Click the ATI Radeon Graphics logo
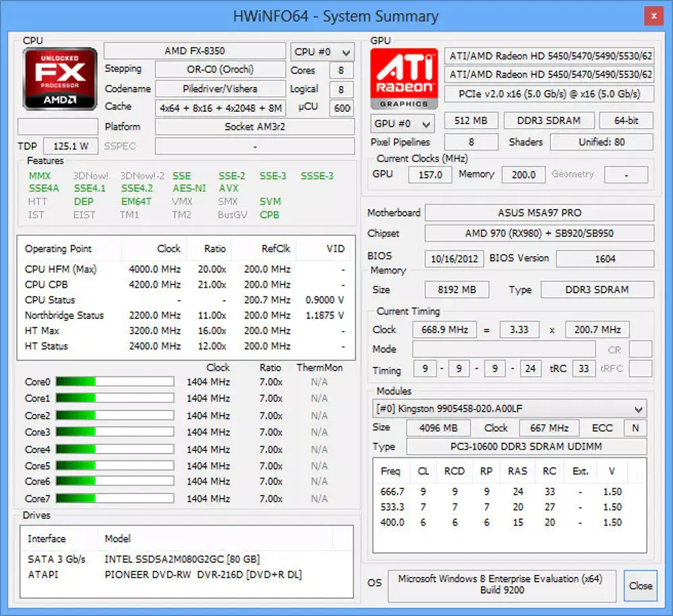Screen dimensions: 673x616 pyautogui.click(x=404, y=78)
